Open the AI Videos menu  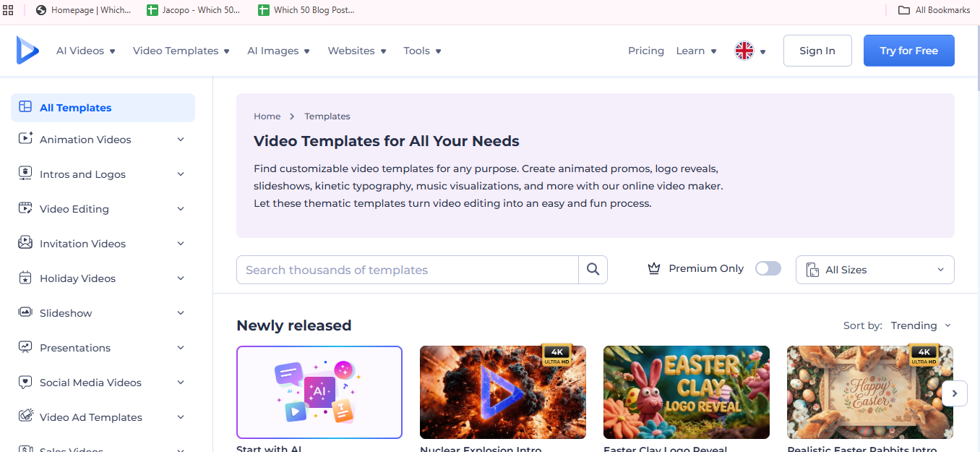(x=86, y=51)
